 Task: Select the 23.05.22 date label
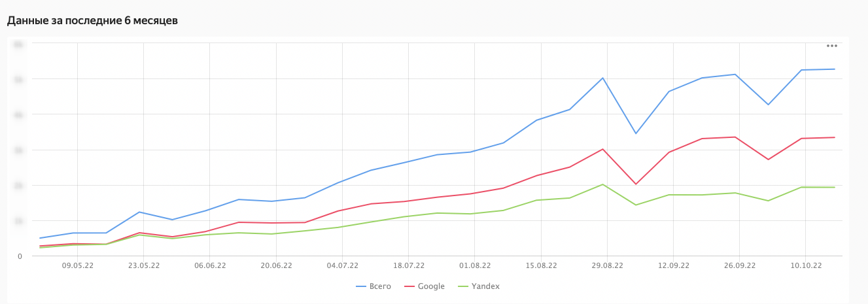tap(143, 265)
